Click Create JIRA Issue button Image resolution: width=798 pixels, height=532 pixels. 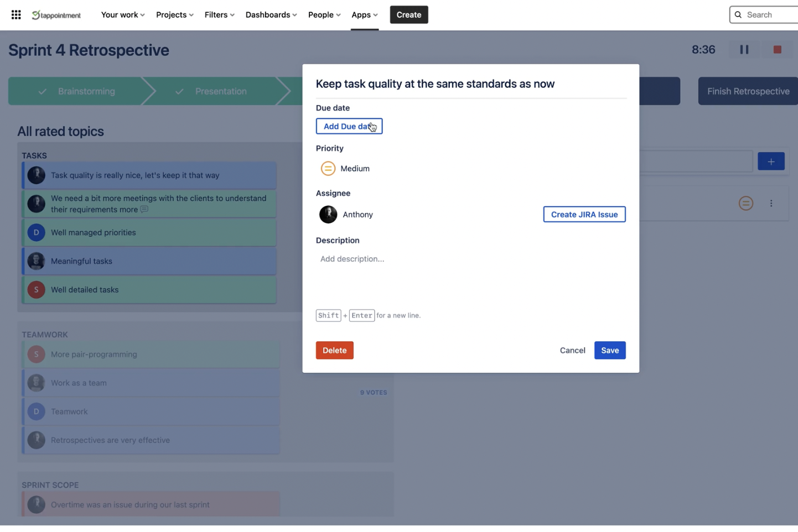[x=584, y=215]
